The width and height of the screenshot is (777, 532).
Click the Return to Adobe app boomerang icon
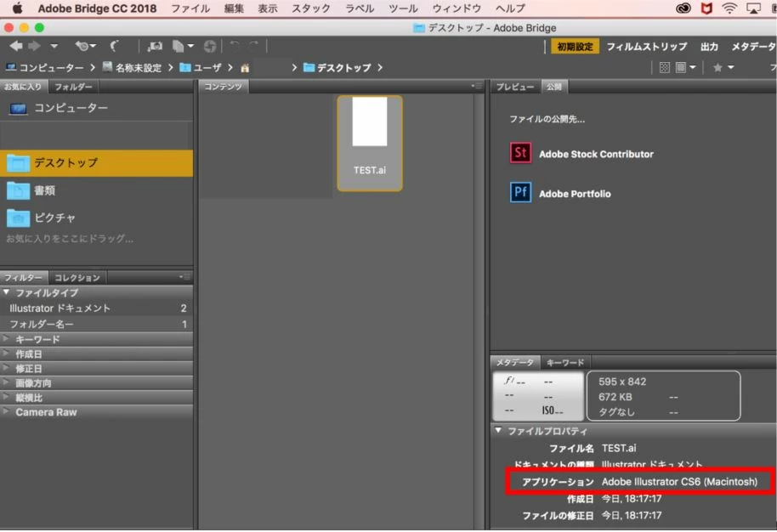coord(114,46)
